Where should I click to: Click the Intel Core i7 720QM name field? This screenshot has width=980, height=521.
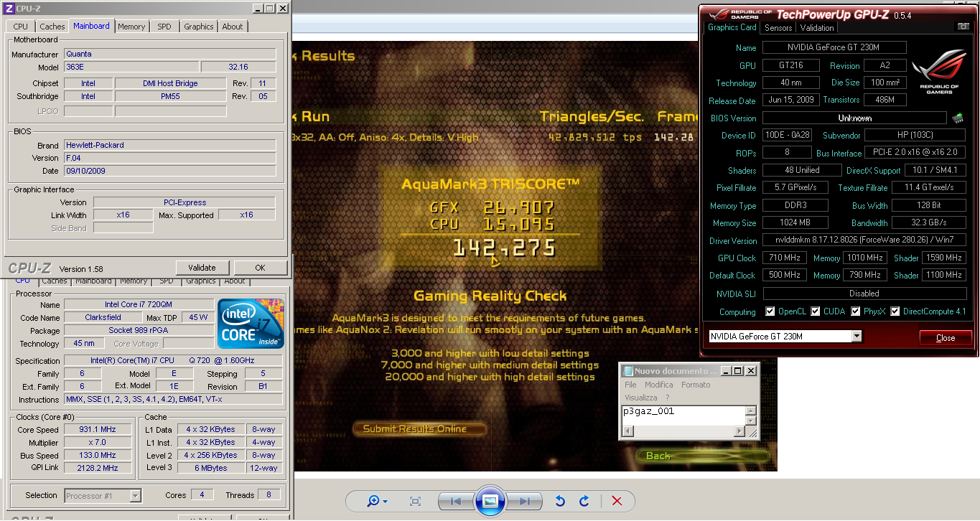(139, 304)
